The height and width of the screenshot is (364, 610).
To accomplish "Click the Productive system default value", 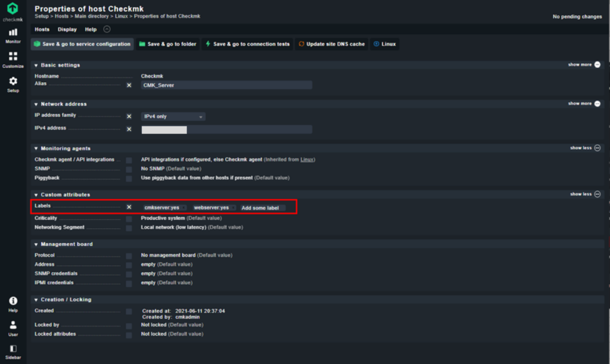I will point(181,218).
